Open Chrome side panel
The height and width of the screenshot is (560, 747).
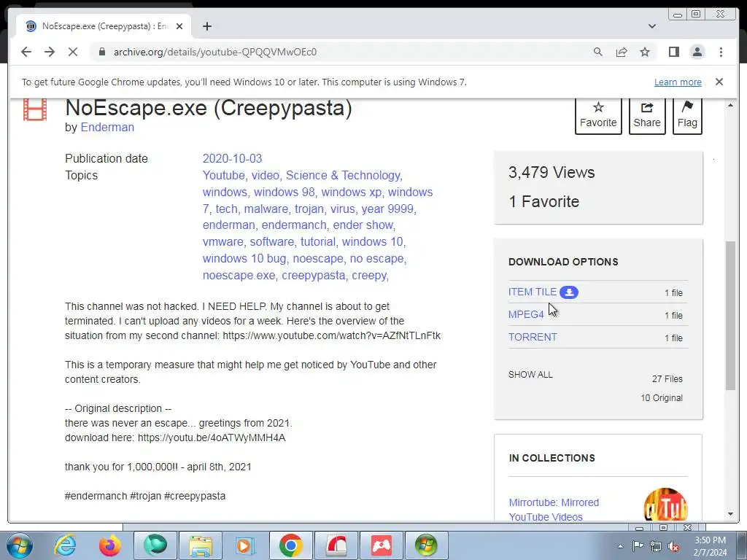coord(673,52)
